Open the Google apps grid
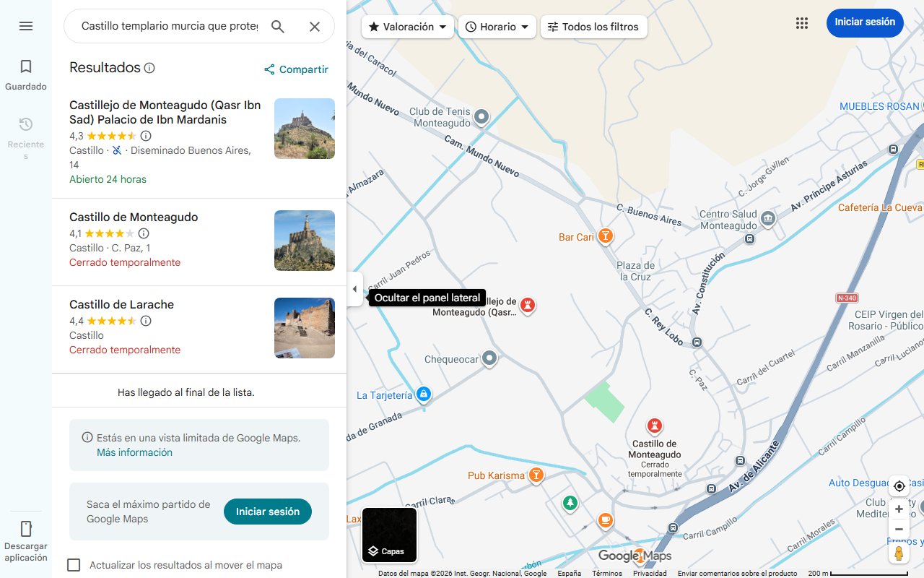 coord(802,22)
